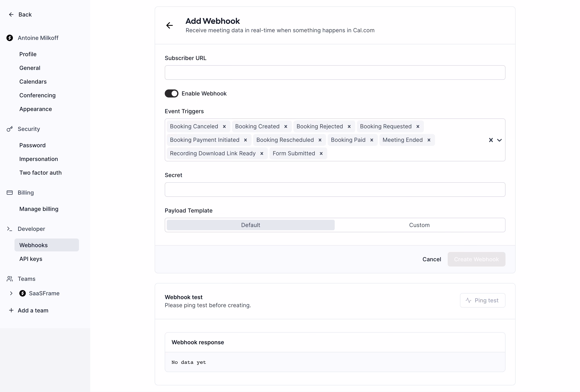This screenshot has width=580, height=392.
Task: Click the Create Webhook button
Action: [x=476, y=259]
